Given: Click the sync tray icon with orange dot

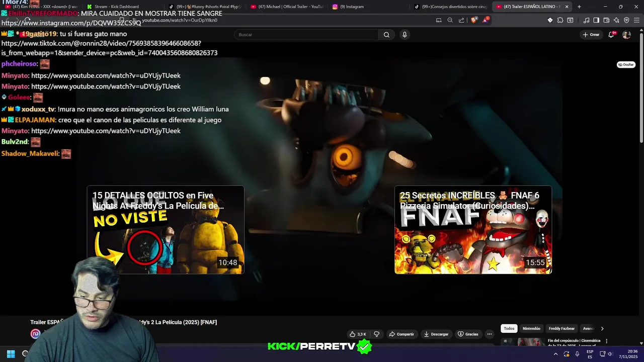Looking at the screenshot, I should 567,354.
